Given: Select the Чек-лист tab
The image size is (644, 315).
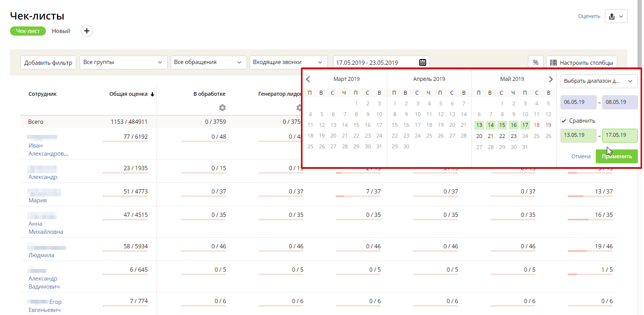Looking at the screenshot, I should tap(28, 31).
